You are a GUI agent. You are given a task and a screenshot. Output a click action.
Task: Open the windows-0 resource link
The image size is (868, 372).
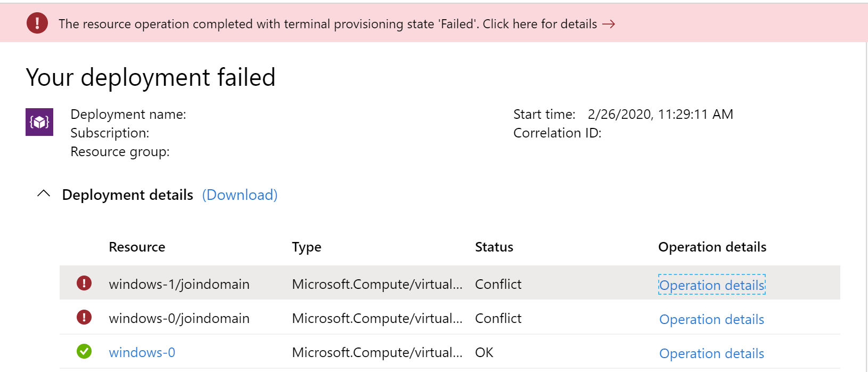142,352
